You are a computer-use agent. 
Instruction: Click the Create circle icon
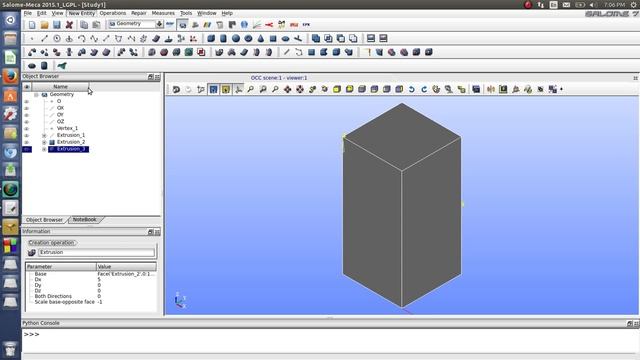coord(57,38)
